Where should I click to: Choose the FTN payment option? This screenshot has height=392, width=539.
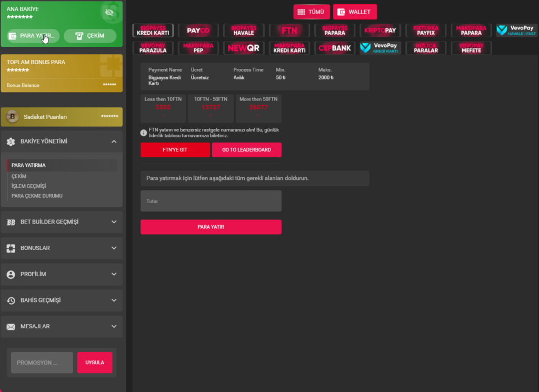pos(289,31)
